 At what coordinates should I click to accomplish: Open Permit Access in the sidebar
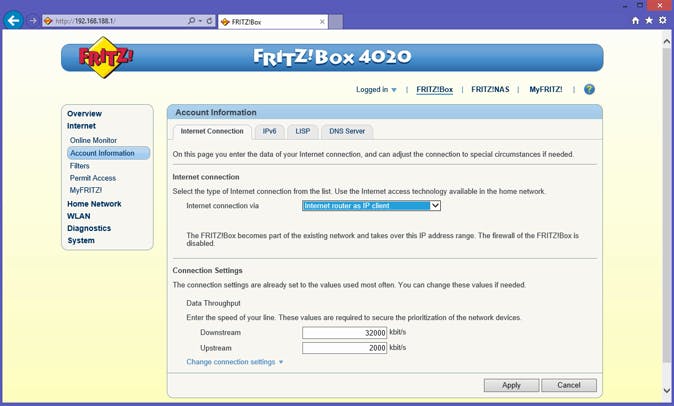pos(93,178)
